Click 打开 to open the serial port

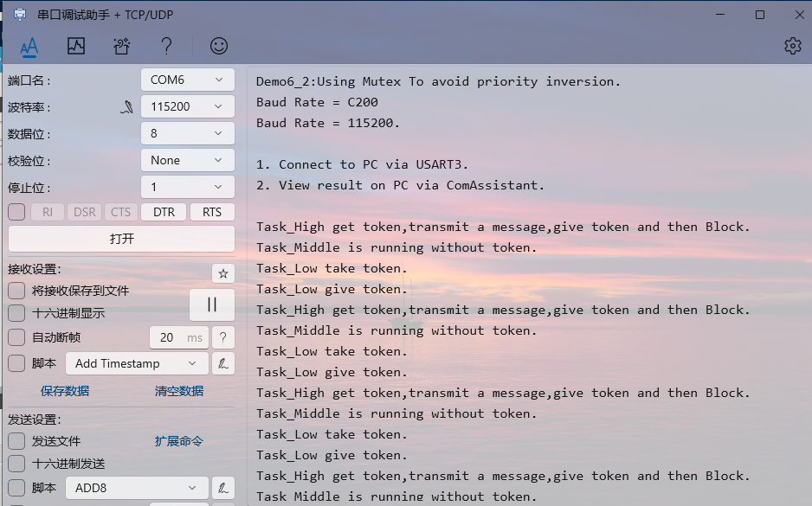pyautogui.click(x=122, y=239)
